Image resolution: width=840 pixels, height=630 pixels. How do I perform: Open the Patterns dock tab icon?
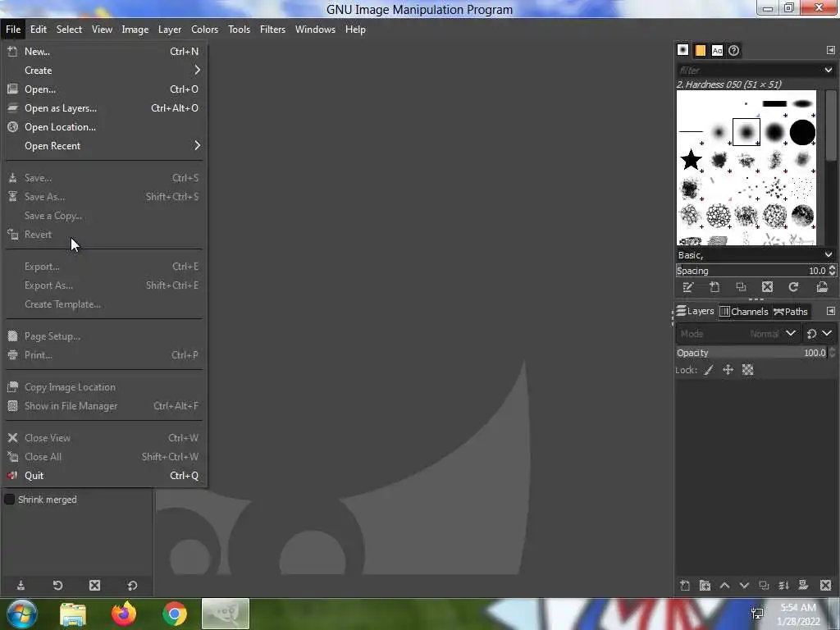point(700,50)
